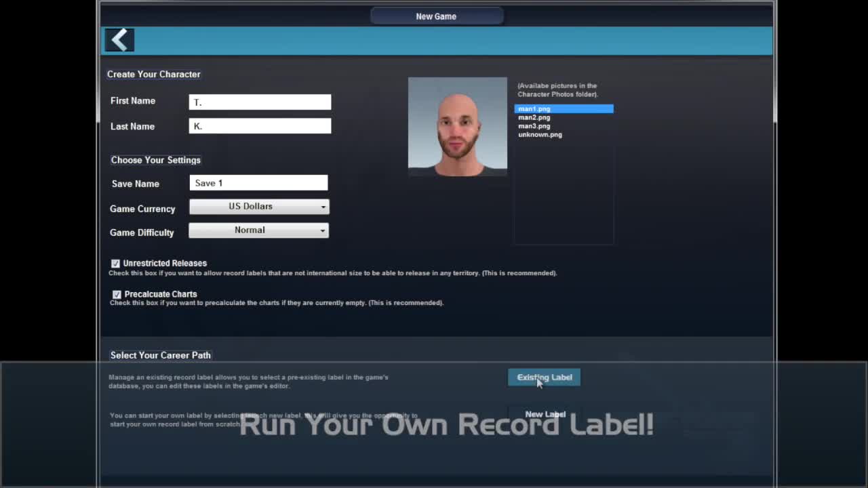Image resolution: width=868 pixels, height=488 pixels.
Task: Start a New Label career
Action: [545, 414]
